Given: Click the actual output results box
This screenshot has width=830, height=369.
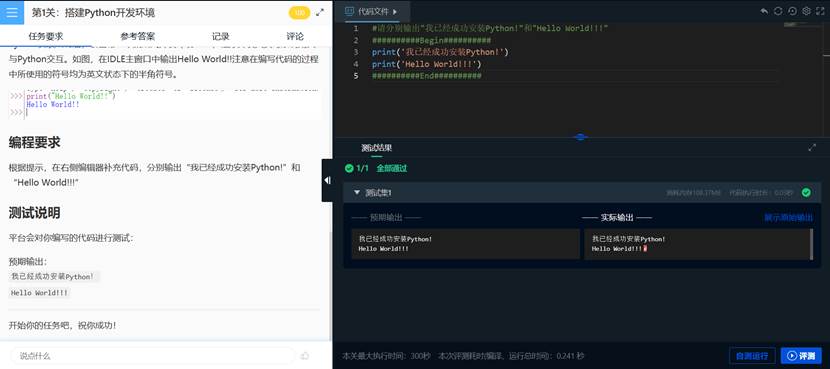Looking at the screenshot, I should coord(697,244).
